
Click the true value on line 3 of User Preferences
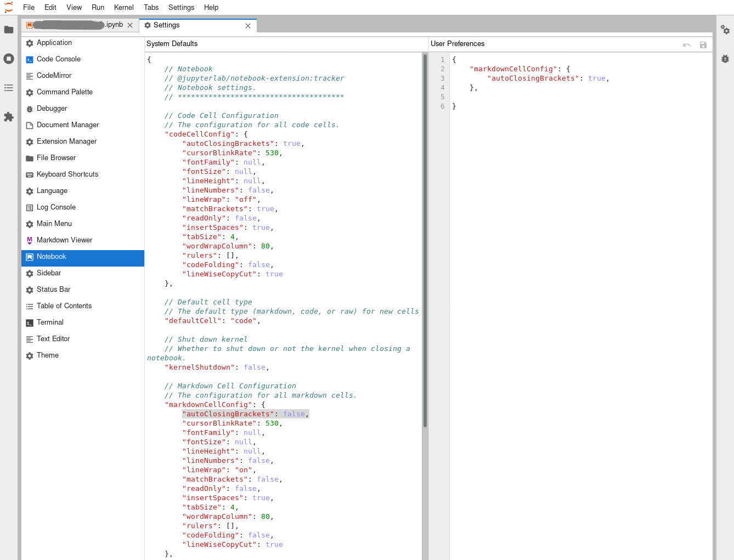[597, 78]
